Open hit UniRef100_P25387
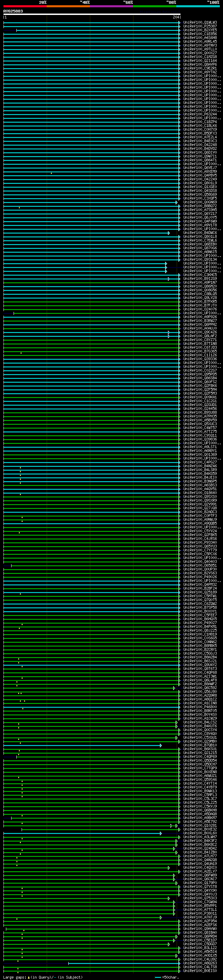The image size is (223, 980). point(200,26)
